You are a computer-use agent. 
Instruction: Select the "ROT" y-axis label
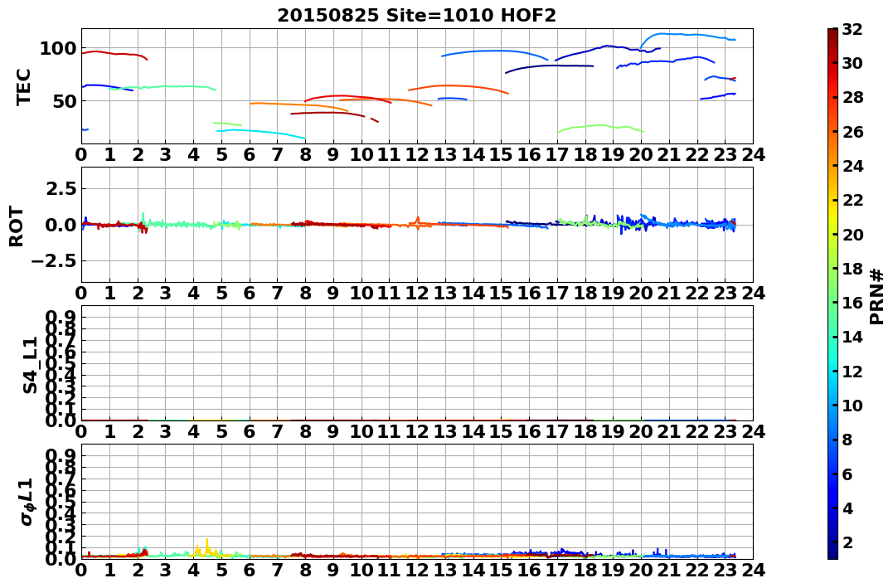pos(17,226)
